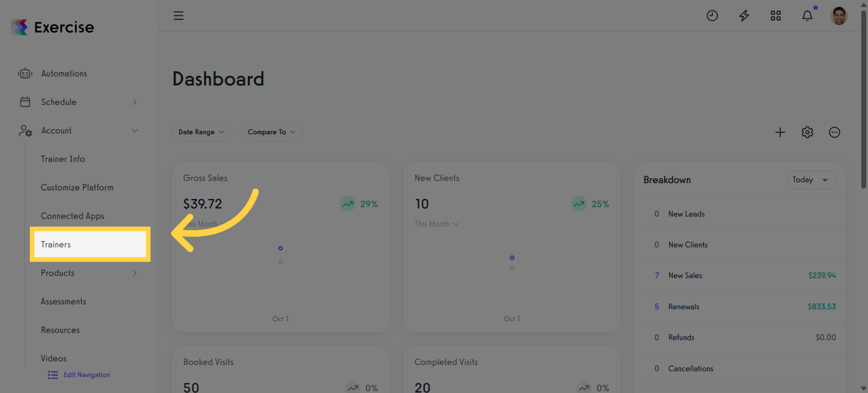Open the user profile avatar

pos(839,16)
